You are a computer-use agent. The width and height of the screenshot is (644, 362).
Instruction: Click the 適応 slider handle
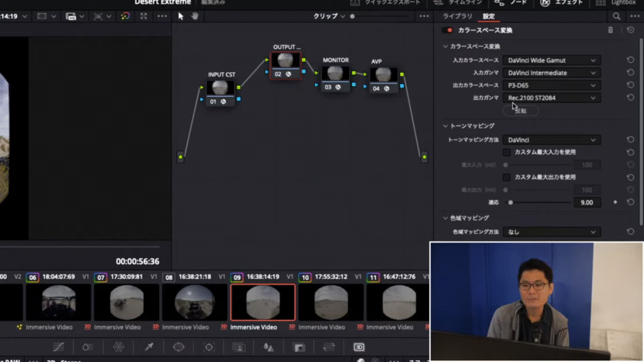(x=511, y=202)
